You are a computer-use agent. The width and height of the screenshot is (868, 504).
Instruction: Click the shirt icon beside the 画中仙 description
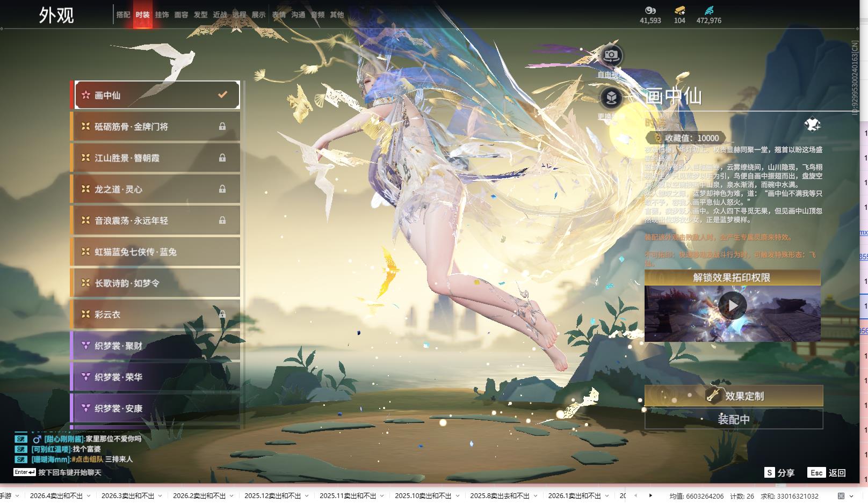(x=812, y=125)
